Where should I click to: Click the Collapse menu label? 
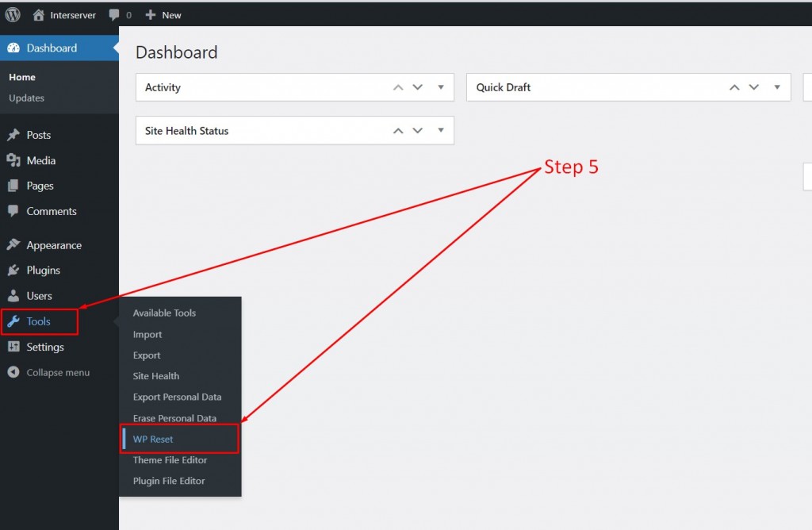tap(58, 372)
